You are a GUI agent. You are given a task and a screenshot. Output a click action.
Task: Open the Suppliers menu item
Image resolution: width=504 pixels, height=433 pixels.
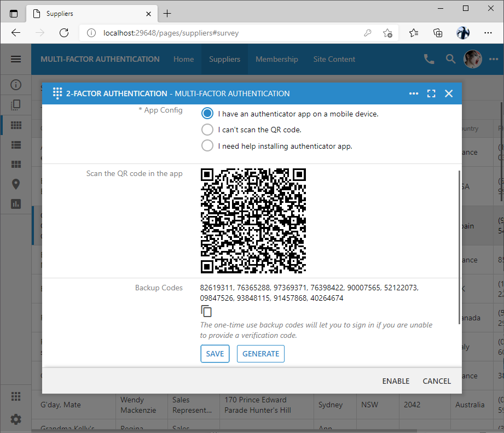pos(225,59)
